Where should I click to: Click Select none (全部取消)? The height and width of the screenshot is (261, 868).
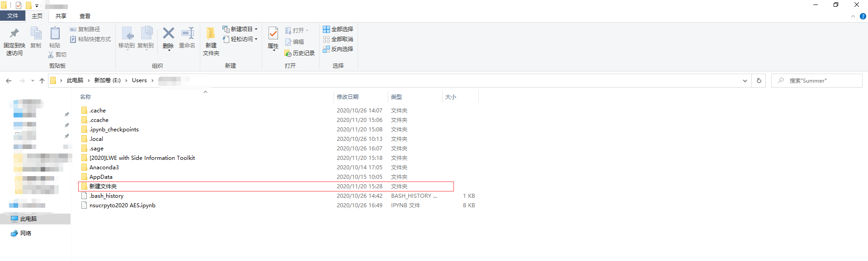tap(338, 39)
